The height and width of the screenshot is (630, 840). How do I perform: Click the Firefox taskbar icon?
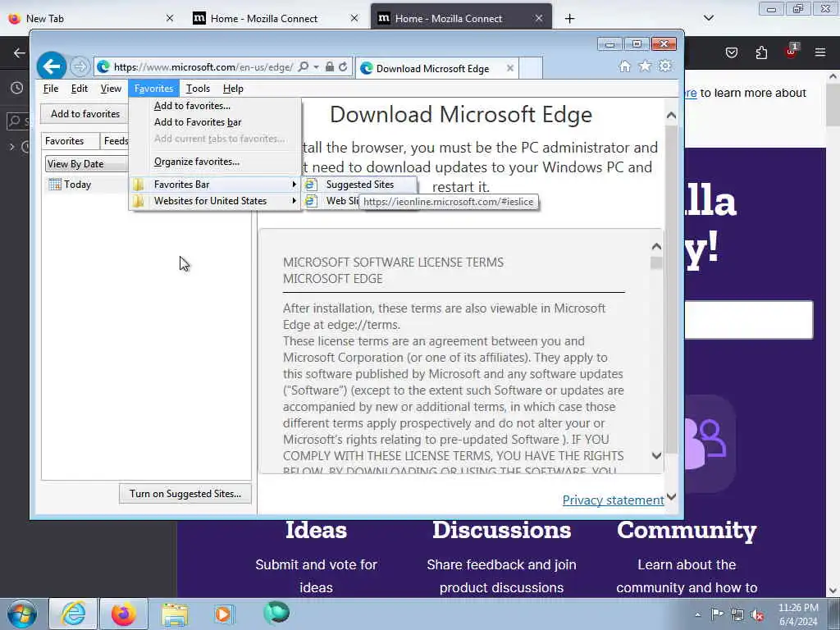(124, 614)
